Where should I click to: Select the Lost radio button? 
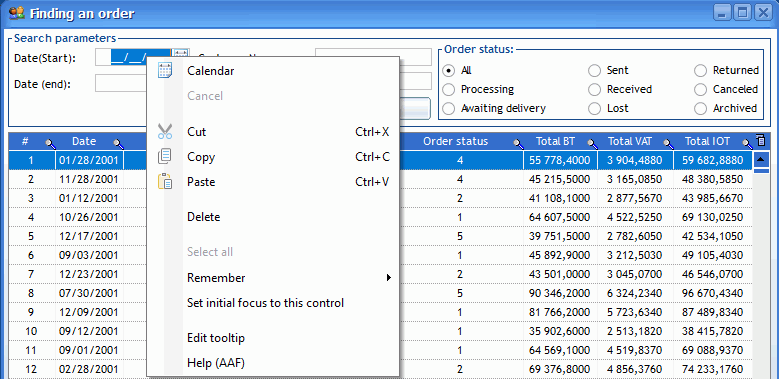click(595, 109)
